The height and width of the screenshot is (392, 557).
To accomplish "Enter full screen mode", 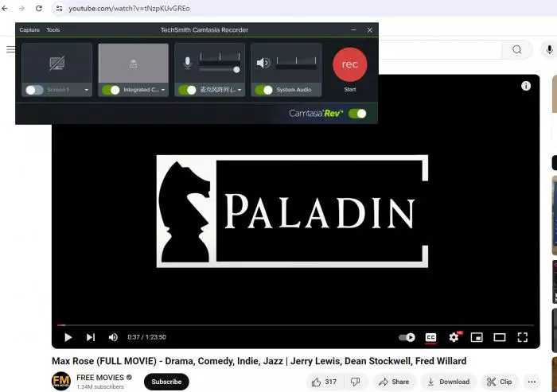I will click(523, 337).
